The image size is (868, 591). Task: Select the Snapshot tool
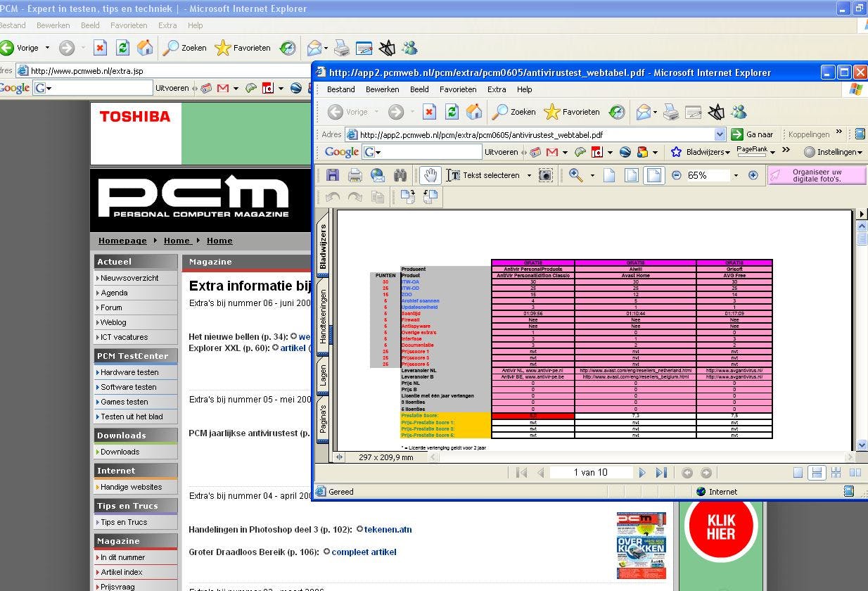pos(546,175)
